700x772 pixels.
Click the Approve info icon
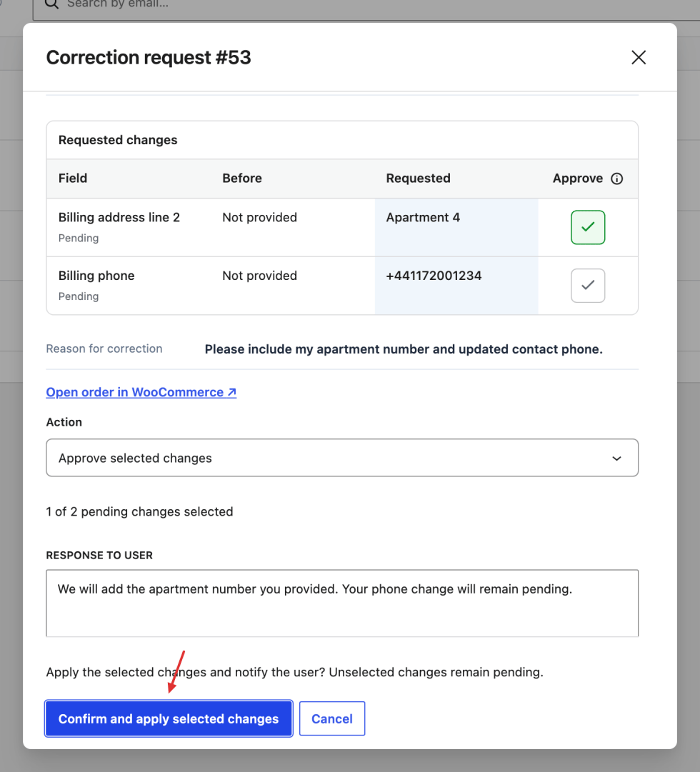[616, 179]
